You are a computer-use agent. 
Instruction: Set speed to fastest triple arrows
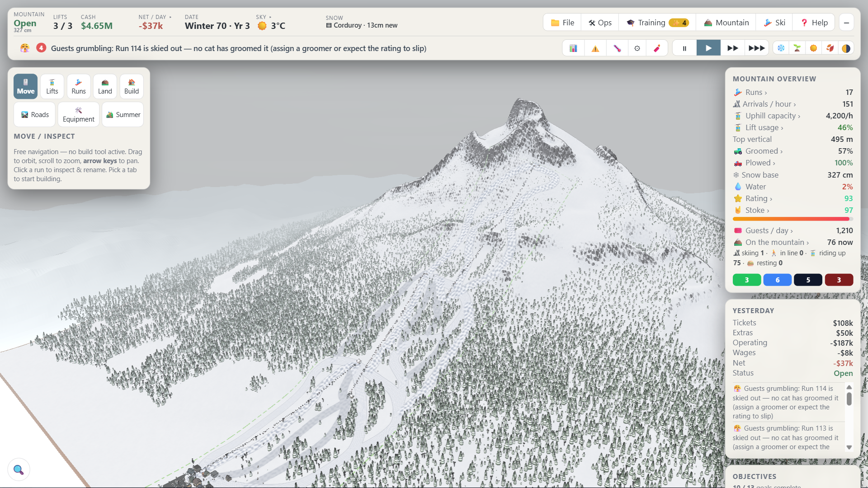point(757,48)
